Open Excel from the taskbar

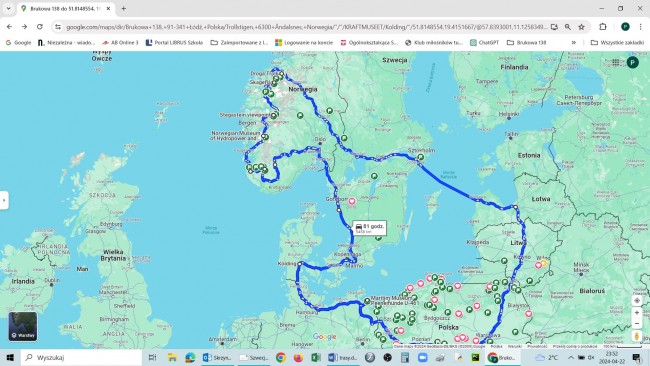coord(316,357)
